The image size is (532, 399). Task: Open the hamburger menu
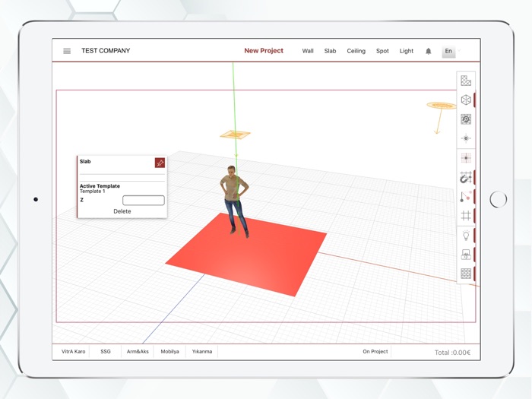[x=67, y=51]
